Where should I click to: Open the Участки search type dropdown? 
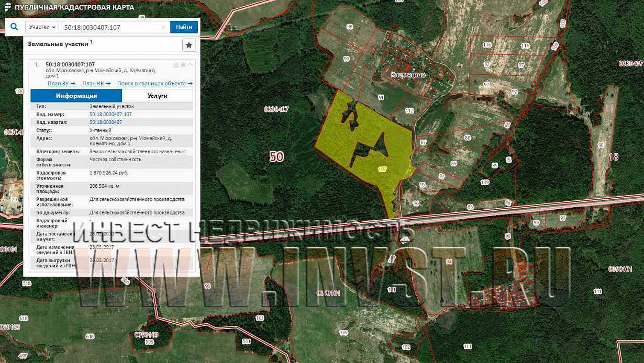[42, 27]
